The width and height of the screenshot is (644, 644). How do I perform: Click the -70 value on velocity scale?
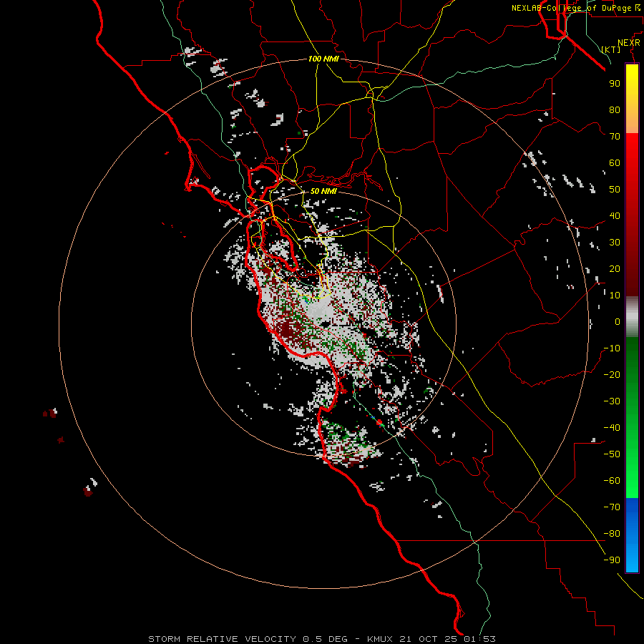tap(612, 507)
